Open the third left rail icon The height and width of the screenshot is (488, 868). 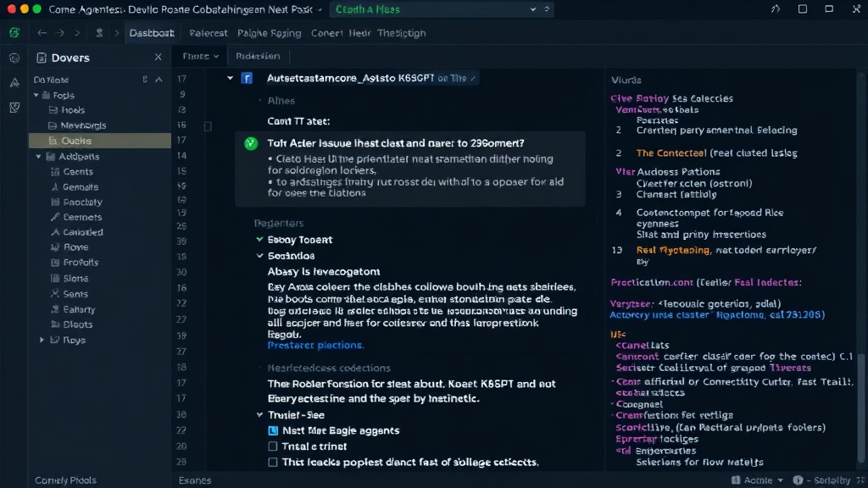[x=14, y=108]
